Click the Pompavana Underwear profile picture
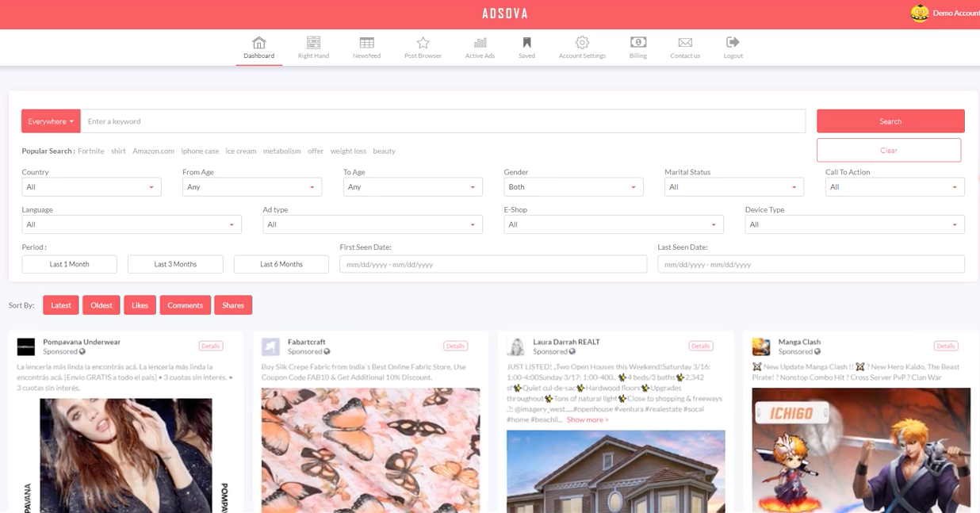The width and height of the screenshot is (980, 513). pyautogui.click(x=26, y=346)
